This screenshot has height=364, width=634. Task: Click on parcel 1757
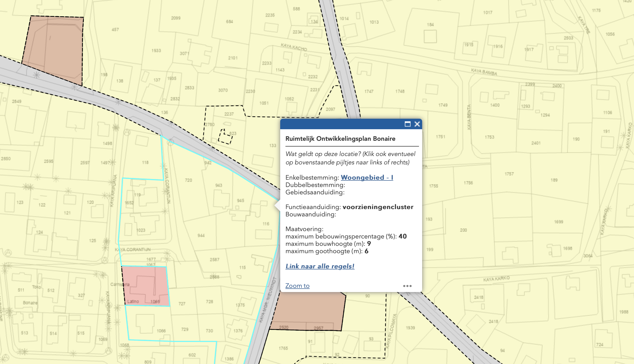click(509, 174)
